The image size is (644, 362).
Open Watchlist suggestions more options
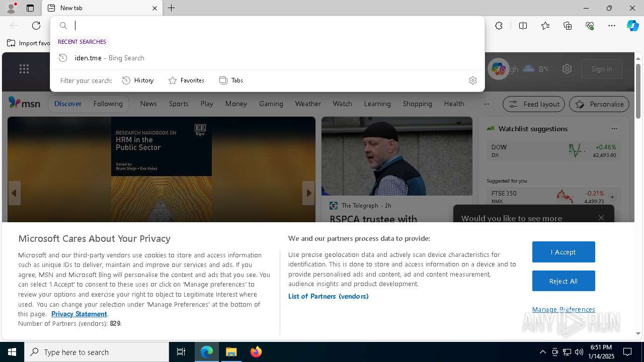coord(614,129)
